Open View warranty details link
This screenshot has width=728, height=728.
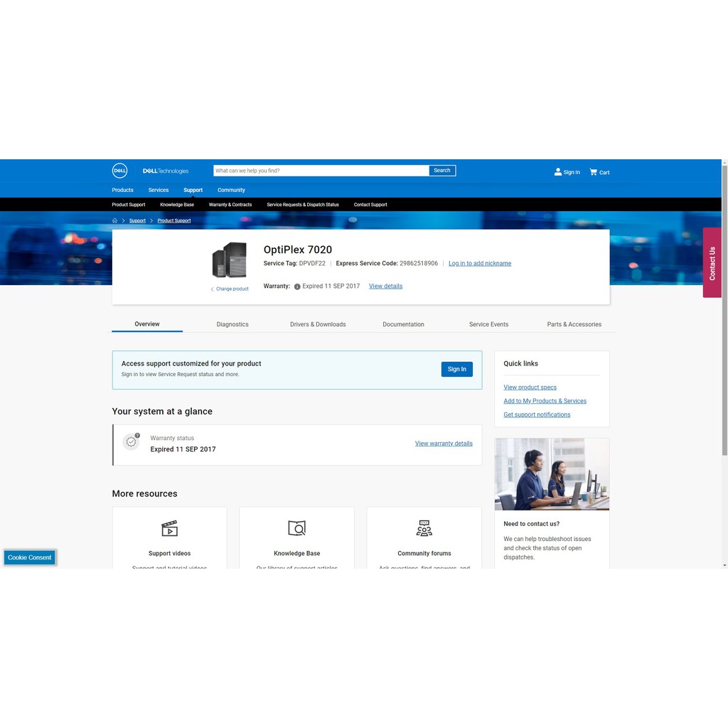tap(444, 444)
